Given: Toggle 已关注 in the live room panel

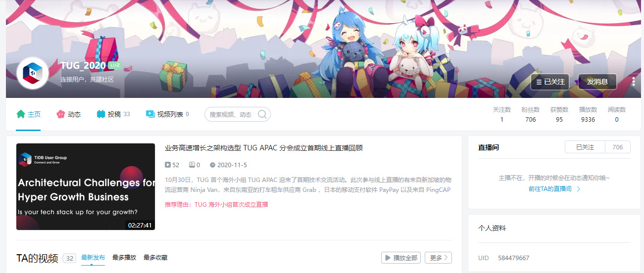Looking at the screenshot, I should (585, 147).
